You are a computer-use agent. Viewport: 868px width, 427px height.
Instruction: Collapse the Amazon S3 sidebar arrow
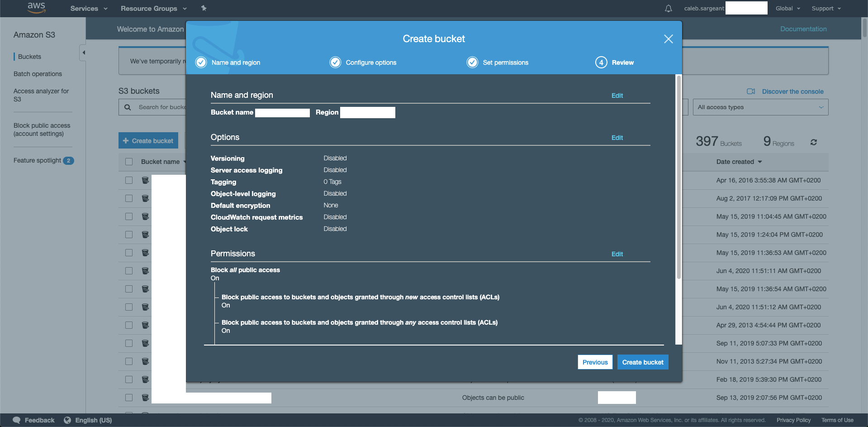click(83, 53)
